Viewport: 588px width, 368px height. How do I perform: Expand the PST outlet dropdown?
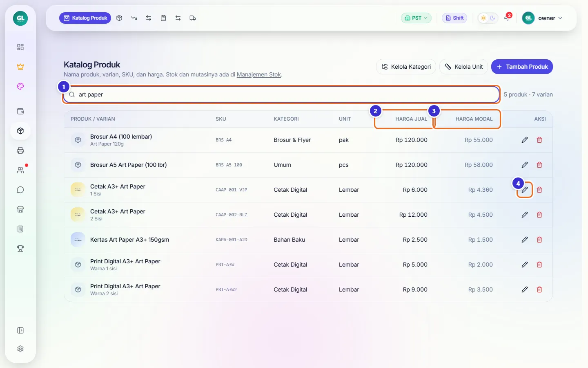(x=416, y=18)
